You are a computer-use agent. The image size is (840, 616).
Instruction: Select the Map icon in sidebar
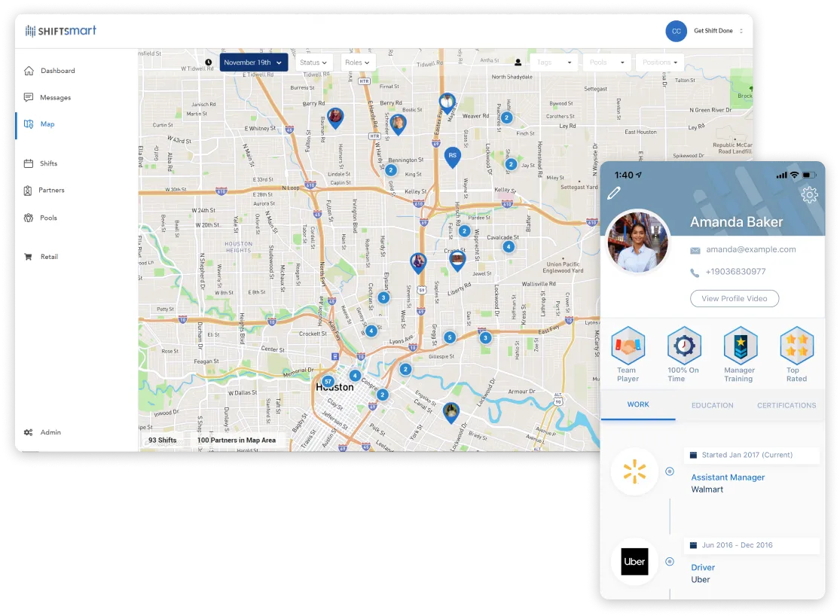(x=29, y=124)
